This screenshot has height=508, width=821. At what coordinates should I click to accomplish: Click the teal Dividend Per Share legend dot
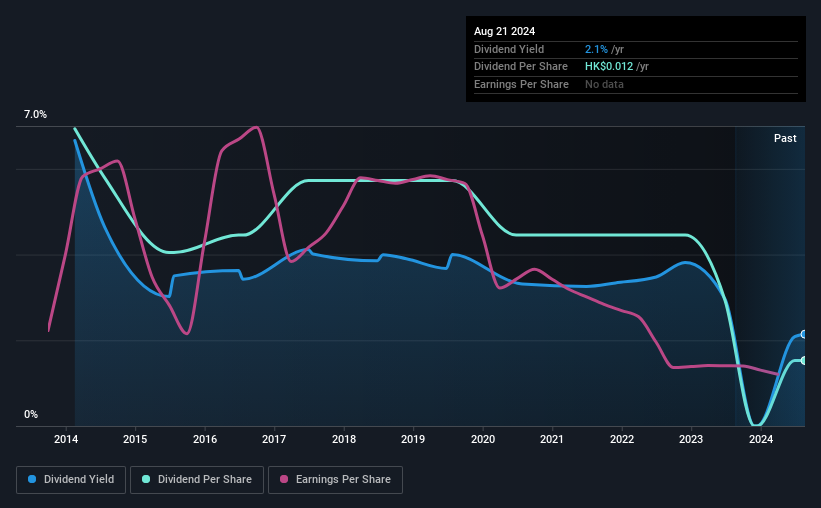tap(146, 479)
